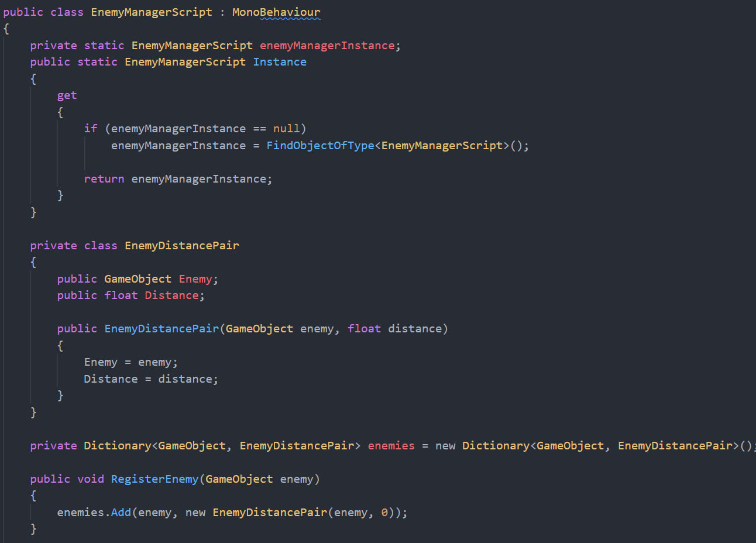Click the enemies dictionary field name
Image resolution: width=756 pixels, height=543 pixels.
pyautogui.click(x=391, y=446)
